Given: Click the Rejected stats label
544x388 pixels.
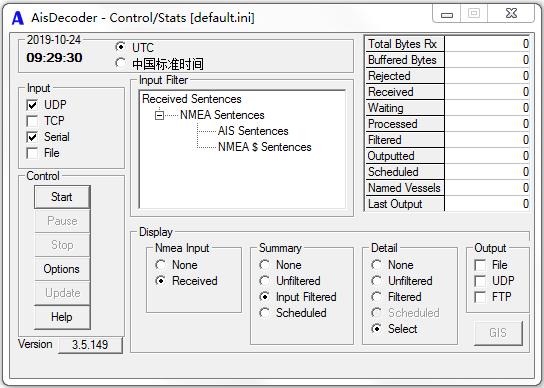Looking at the screenshot, I should (x=405, y=76).
